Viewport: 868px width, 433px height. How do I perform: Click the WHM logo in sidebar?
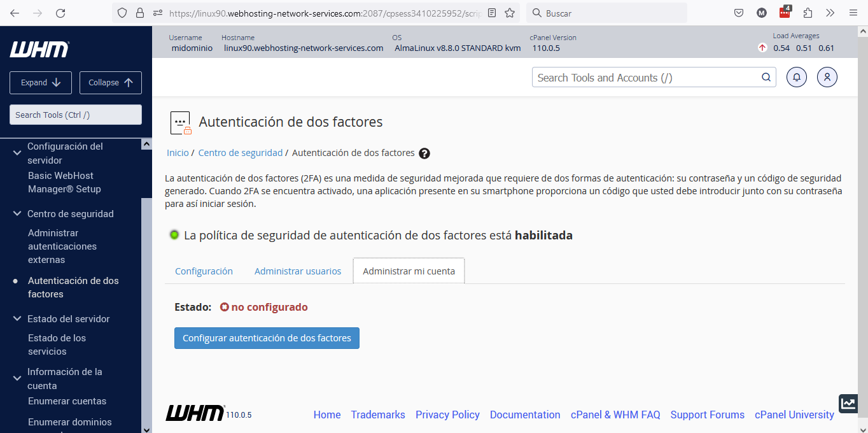click(x=39, y=50)
